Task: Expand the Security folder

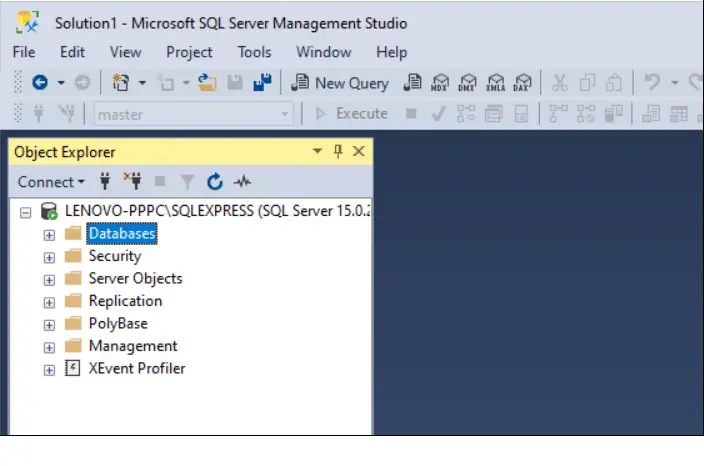Action: [49, 257]
